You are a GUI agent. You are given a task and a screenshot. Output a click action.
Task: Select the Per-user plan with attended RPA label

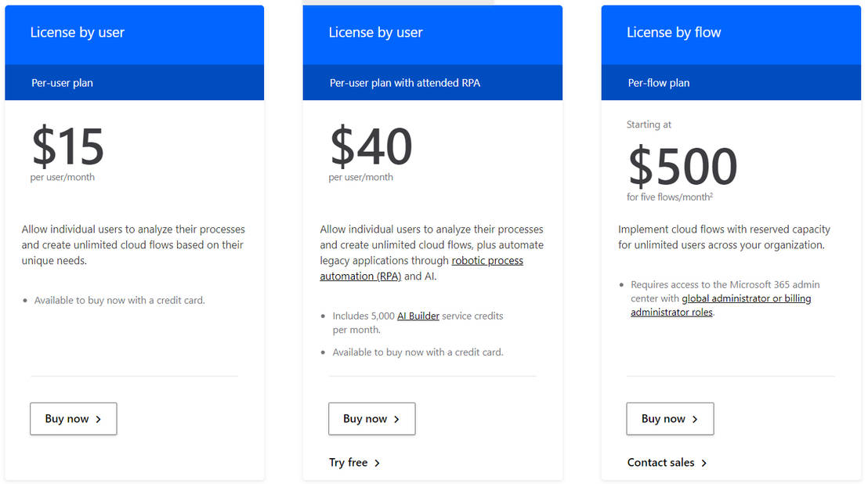(x=404, y=82)
